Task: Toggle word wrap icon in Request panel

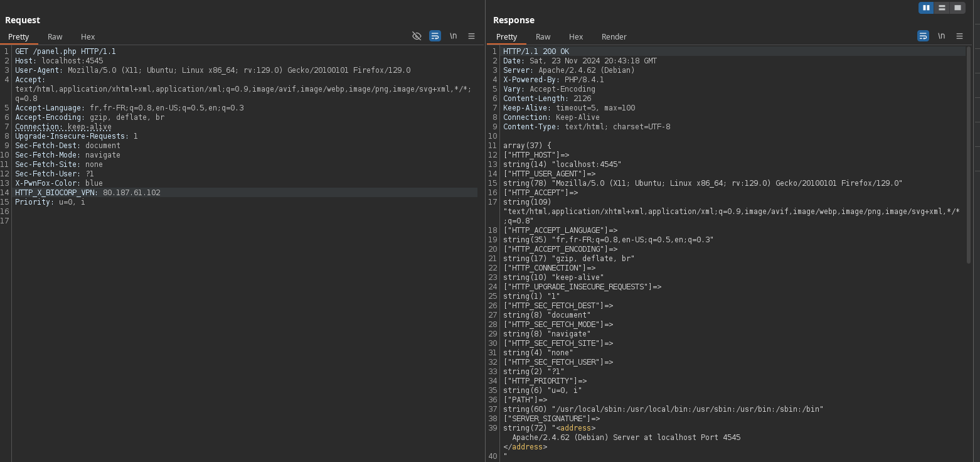Action: [435, 36]
